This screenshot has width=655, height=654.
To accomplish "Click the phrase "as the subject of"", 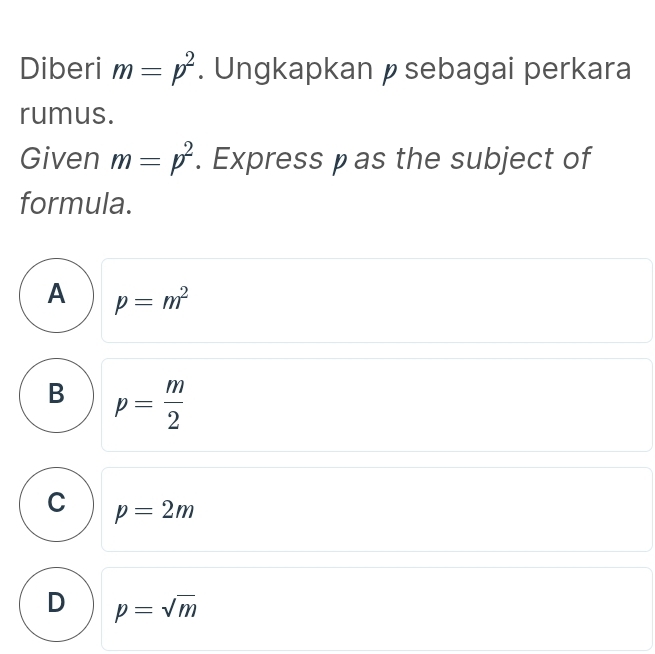I will (x=472, y=159).
